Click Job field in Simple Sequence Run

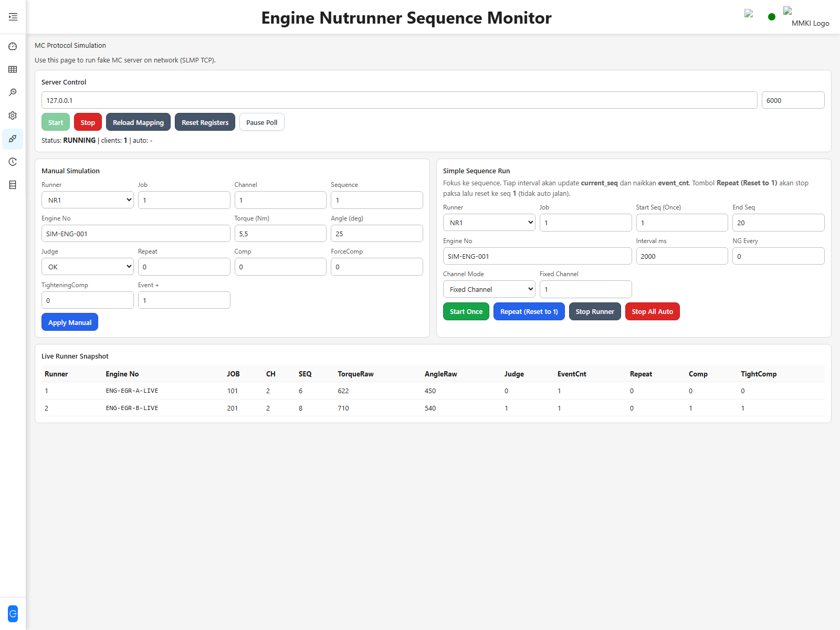[x=585, y=223]
